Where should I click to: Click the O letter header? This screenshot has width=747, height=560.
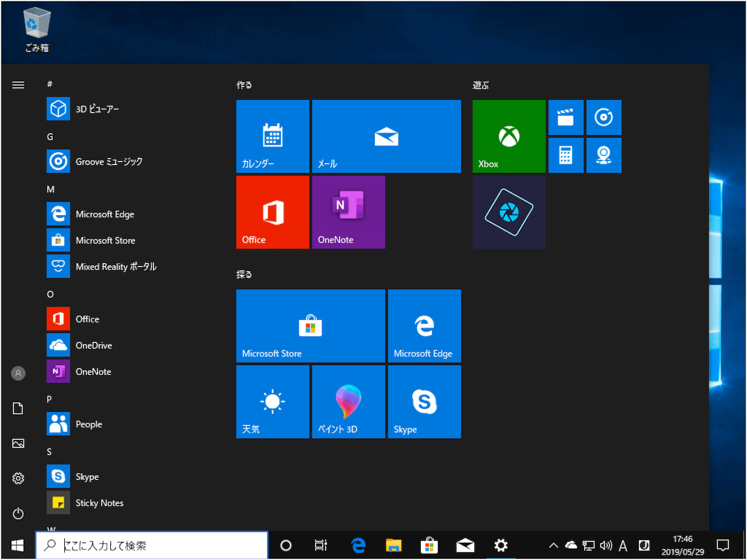[50, 294]
